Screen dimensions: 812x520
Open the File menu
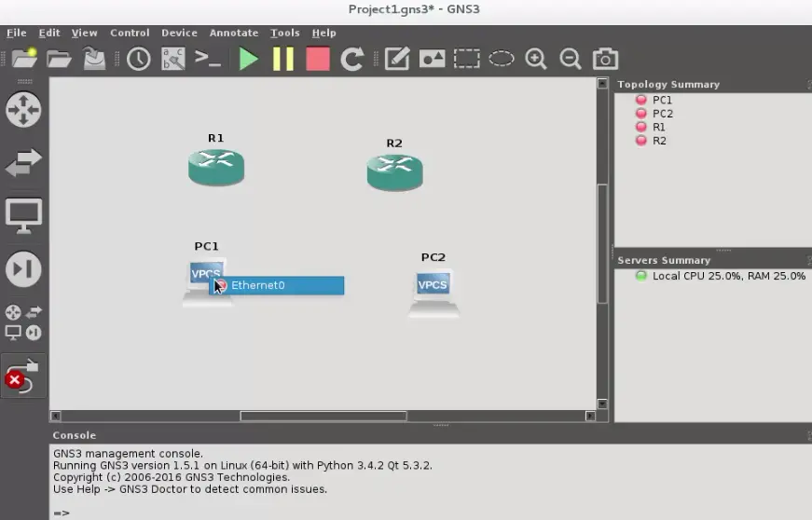16,33
